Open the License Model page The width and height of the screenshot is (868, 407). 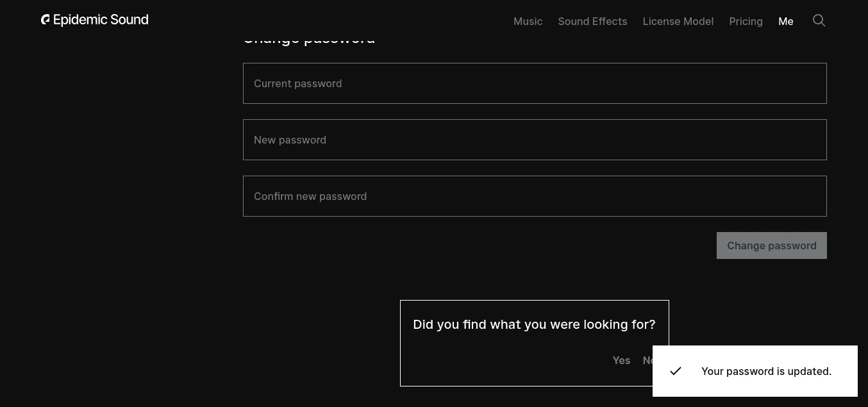pos(678,21)
